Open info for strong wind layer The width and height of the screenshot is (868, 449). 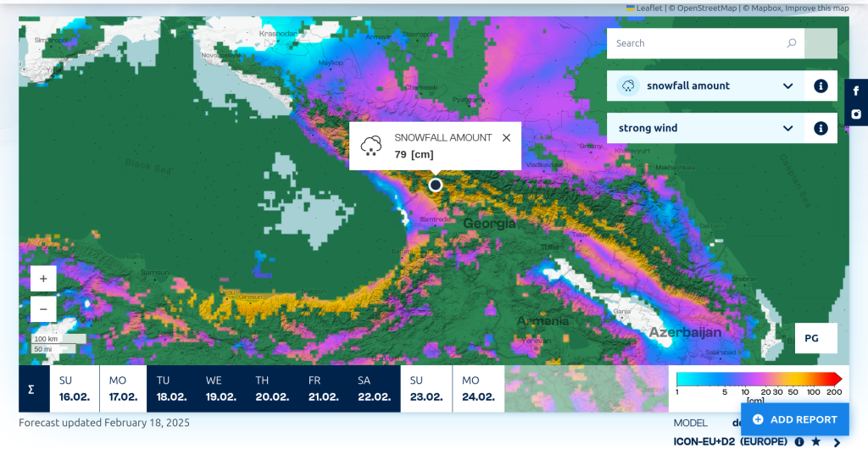(821, 128)
